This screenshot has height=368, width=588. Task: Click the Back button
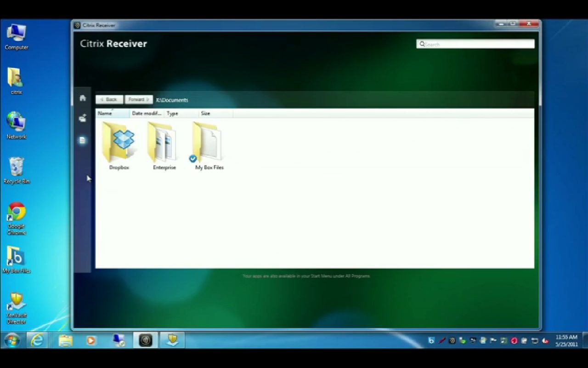(x=109, y=99)
